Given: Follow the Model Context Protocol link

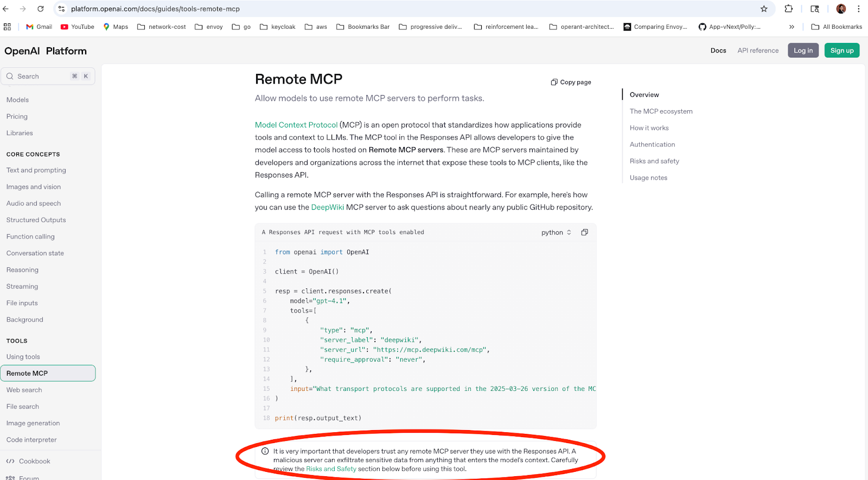Looking at the screenshot, I should click(x=296, y=125).
